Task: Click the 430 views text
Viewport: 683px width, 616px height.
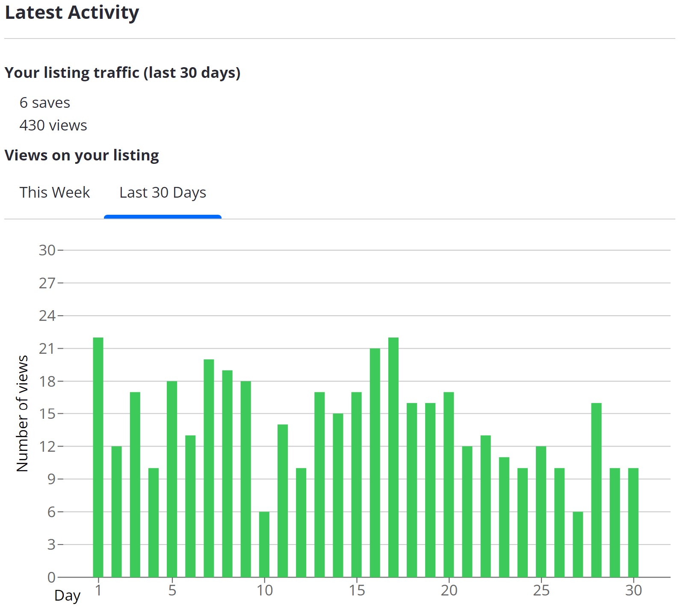Action: point(53,125)
